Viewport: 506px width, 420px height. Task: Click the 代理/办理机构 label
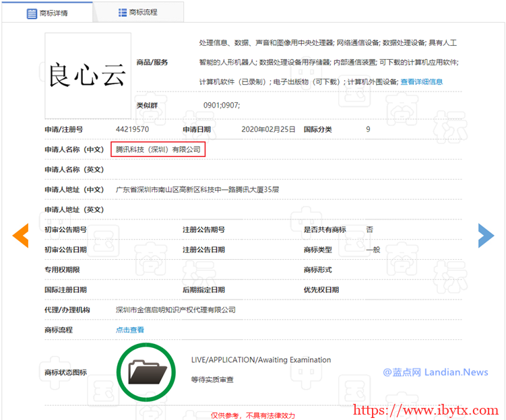tap(67, 310)
